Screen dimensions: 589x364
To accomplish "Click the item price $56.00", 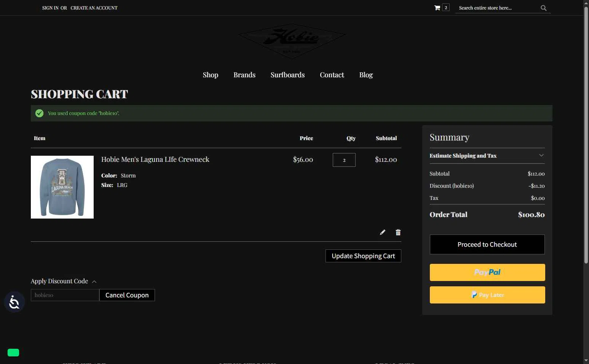I will click(303, 160).
